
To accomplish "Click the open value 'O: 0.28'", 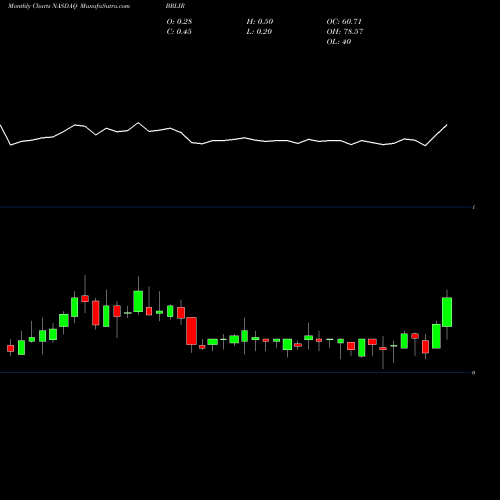I will [179, 22].
